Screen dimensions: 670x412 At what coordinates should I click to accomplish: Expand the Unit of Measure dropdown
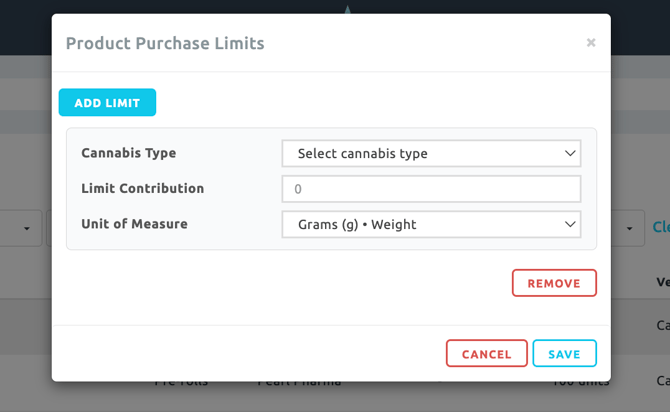point(431,225)
